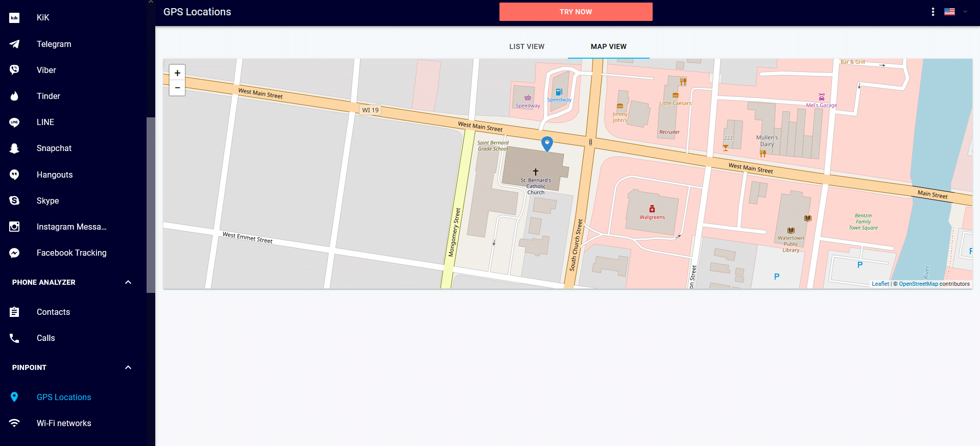Click the KiK icon in sidebar
Screen dimensions: 980x446
(14, 18)
